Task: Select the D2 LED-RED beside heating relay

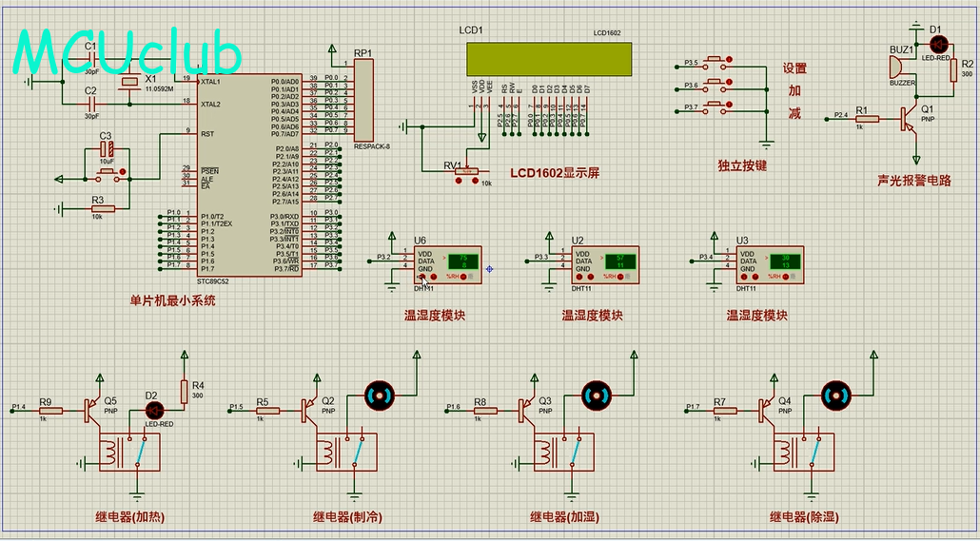Action: pyautogui.click(x=153, y=410)
